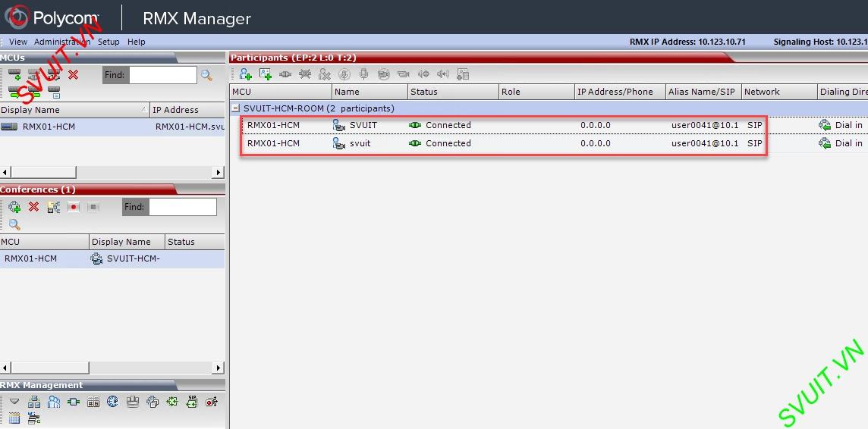Image resolution: width=868 pixels, height=429 pixels.
Task: Open the Help menu
Action: [136, 42]
